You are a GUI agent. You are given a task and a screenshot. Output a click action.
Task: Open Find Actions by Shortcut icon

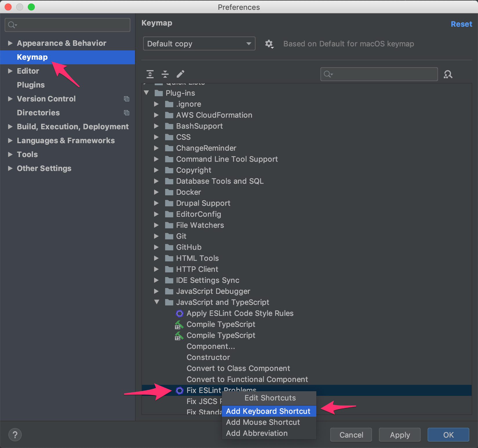[x=448, y=74]
